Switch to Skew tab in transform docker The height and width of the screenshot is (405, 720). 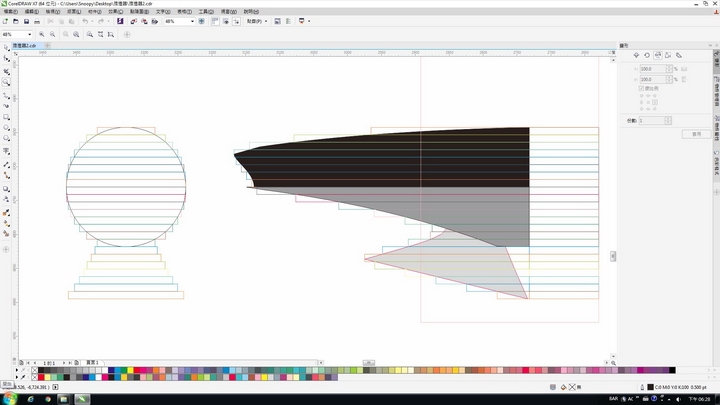pos(679,55)
